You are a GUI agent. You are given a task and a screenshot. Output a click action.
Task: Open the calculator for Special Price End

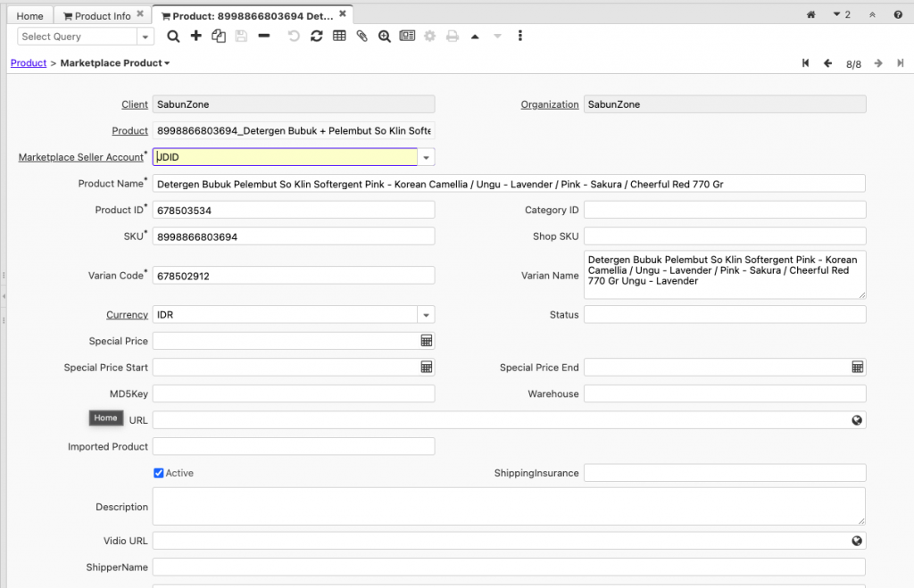tap(858, 367)
